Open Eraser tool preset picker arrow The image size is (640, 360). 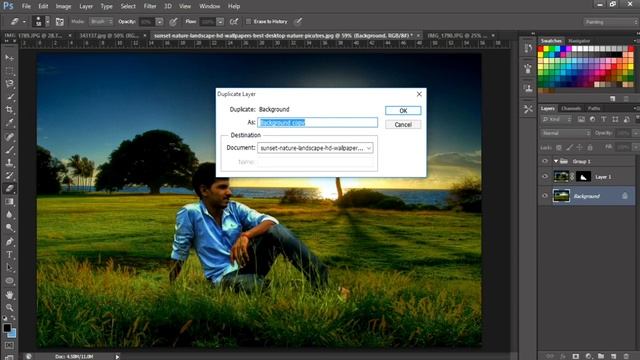(24, 22)
